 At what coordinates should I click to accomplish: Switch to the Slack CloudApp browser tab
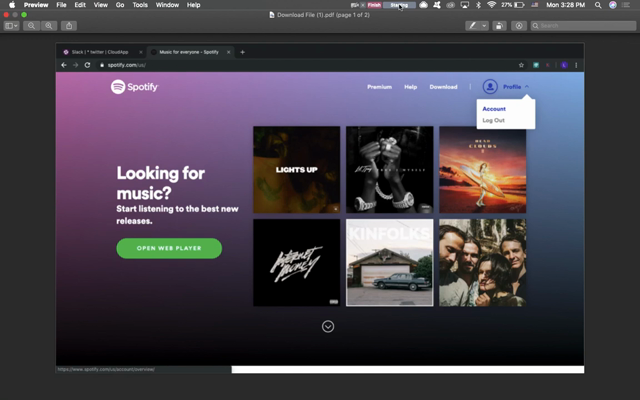coord(98,52)
